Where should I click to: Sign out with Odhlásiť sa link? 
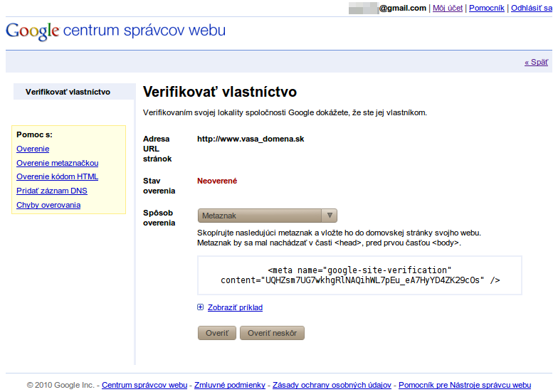[532, 8]
